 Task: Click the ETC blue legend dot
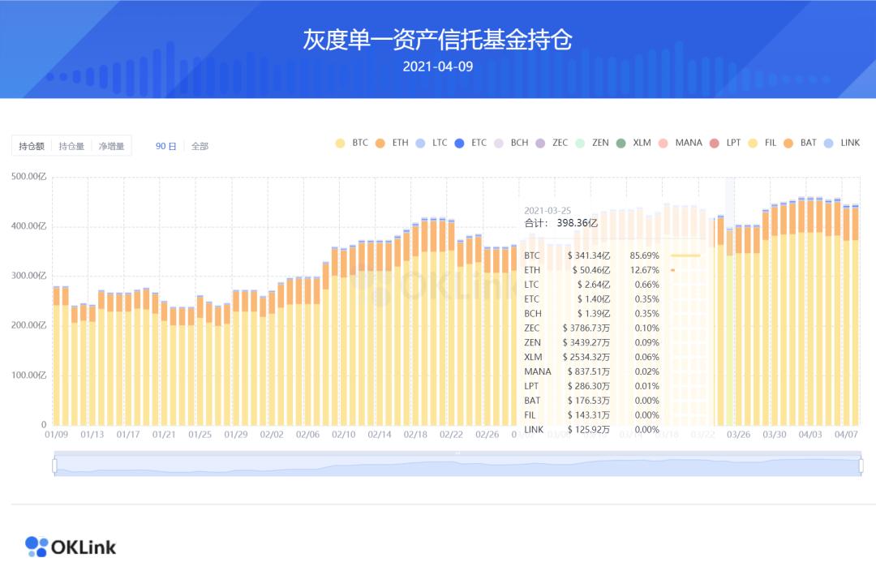coord(457,143)
